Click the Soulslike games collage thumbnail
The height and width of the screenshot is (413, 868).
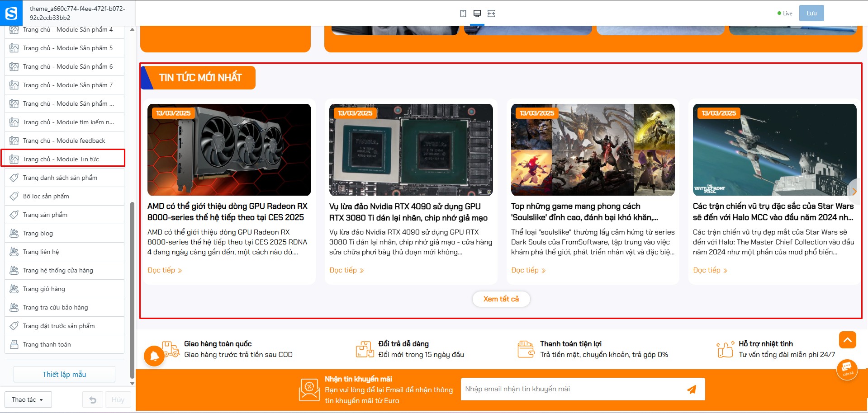pyautogui.click(x=593, y=150)
